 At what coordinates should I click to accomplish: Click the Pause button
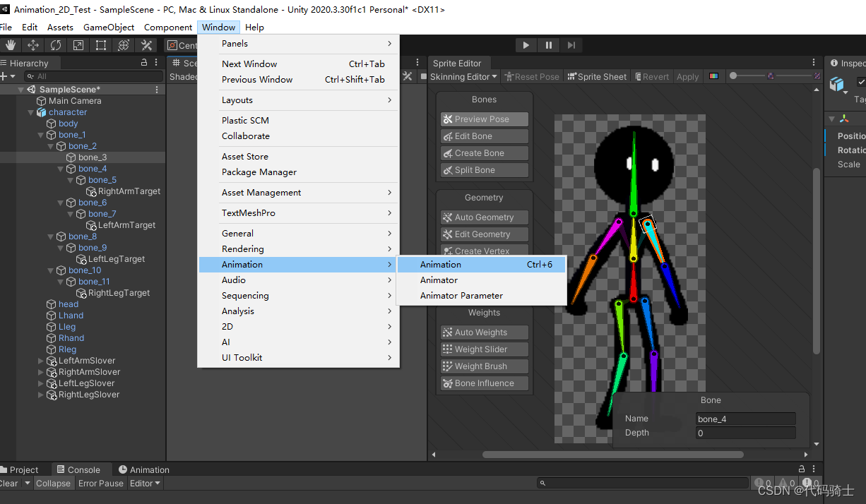coord(548,45)
